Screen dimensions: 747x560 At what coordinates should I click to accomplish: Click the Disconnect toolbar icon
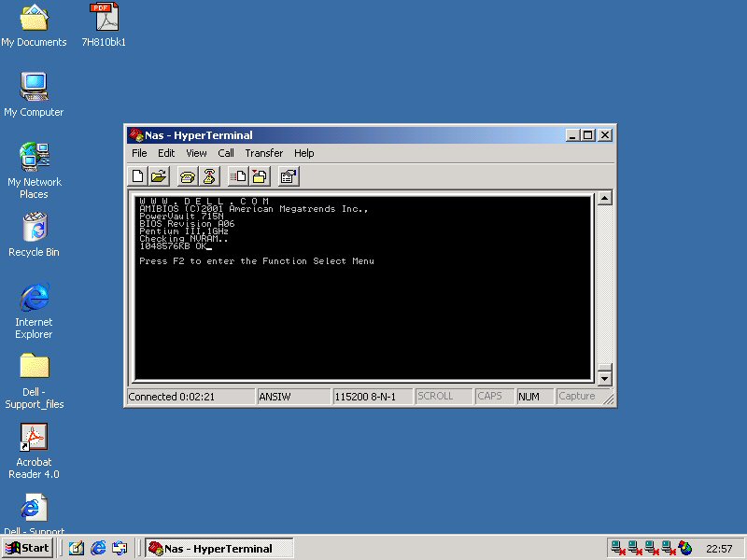208,176
